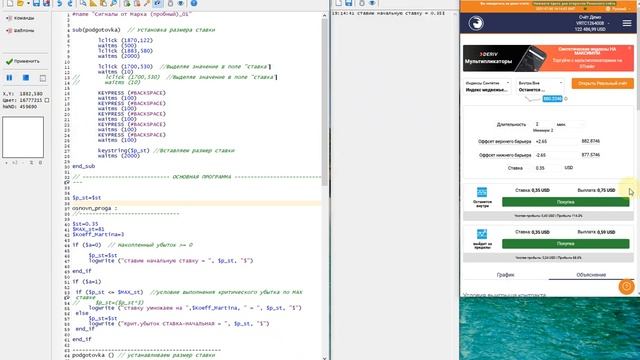
Task: Open the hamburger menu on the trading site
Action: [x=627, y=23]
